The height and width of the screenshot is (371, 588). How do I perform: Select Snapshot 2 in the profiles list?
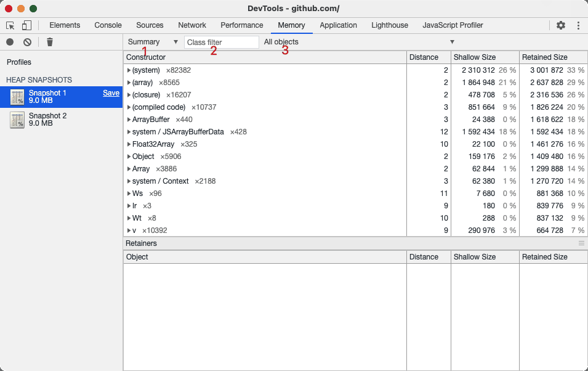(61, 120)
